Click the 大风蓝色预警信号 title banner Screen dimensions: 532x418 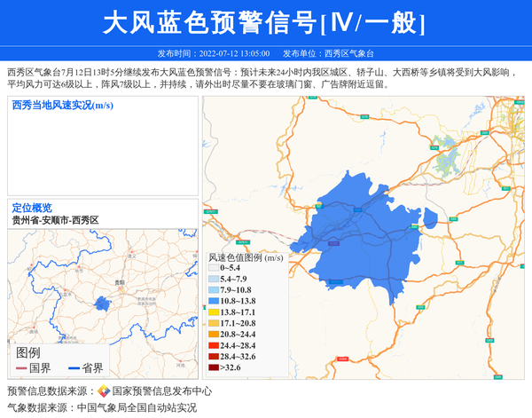(x=265, y=23)
